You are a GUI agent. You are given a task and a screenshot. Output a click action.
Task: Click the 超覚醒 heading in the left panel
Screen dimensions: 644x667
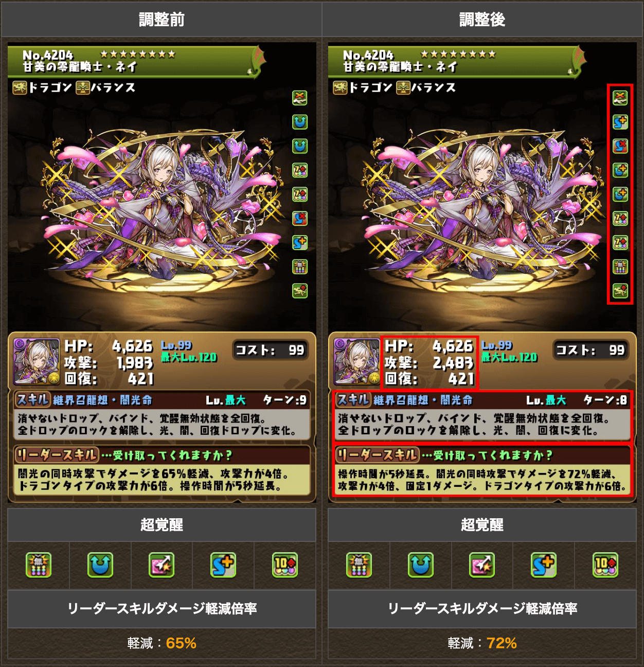(162, 525)
